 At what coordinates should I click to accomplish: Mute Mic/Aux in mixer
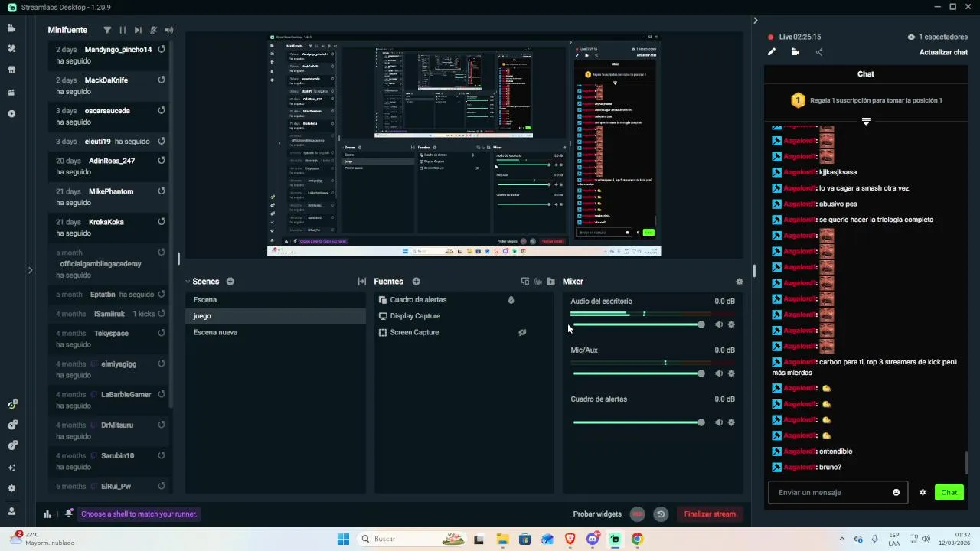pyautogui.click(x=718, y=373)
